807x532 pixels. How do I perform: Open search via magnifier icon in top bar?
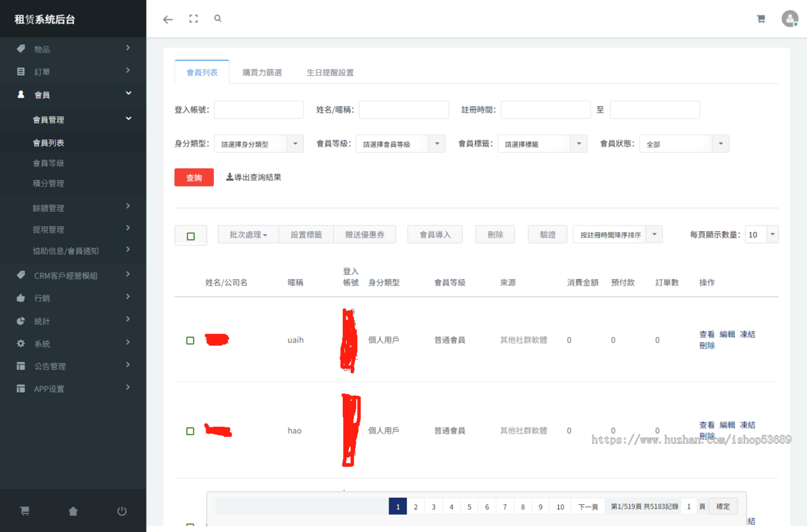[x=218, y=19]
